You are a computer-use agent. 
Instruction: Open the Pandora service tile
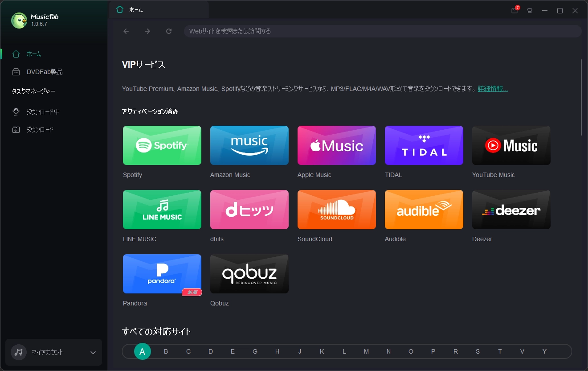tap(162, 274)
